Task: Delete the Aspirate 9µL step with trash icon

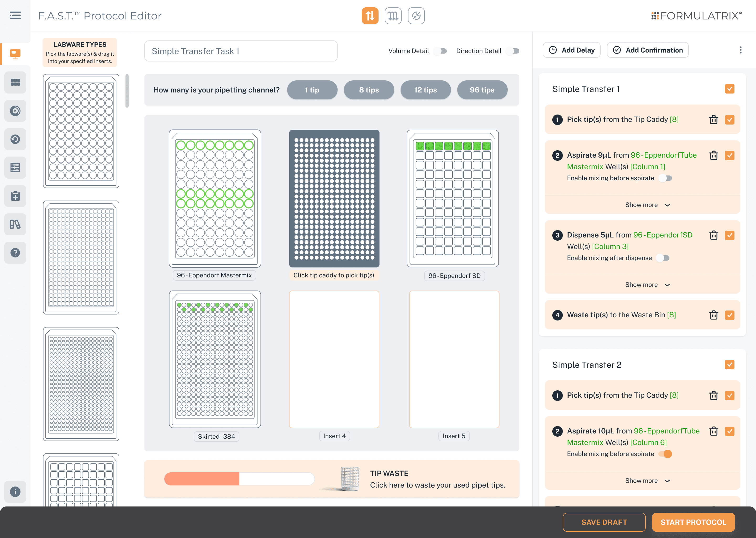Action: pos(713,155)
